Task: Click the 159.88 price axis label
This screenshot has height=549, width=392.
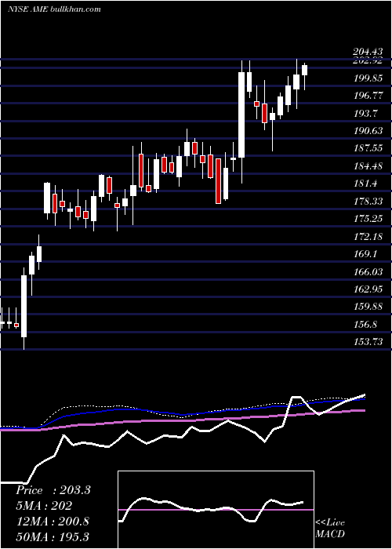Action: pos(368,307)
